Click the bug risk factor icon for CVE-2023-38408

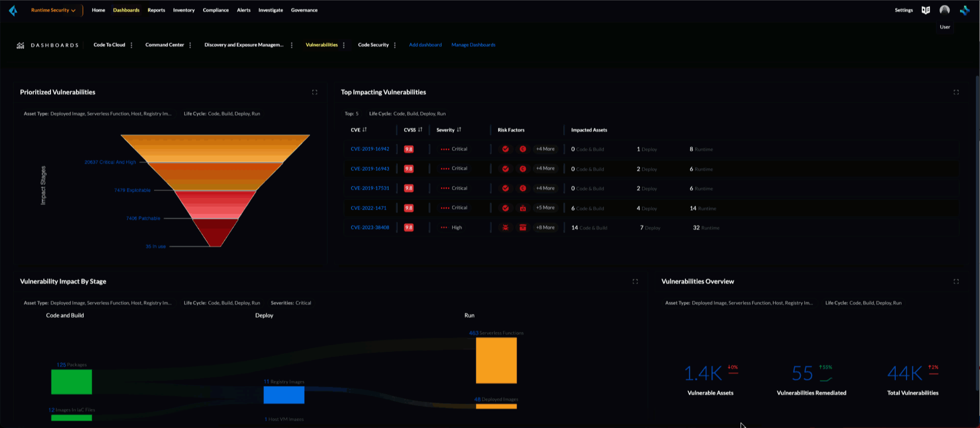pyautogui.click(x=505, y=228)
